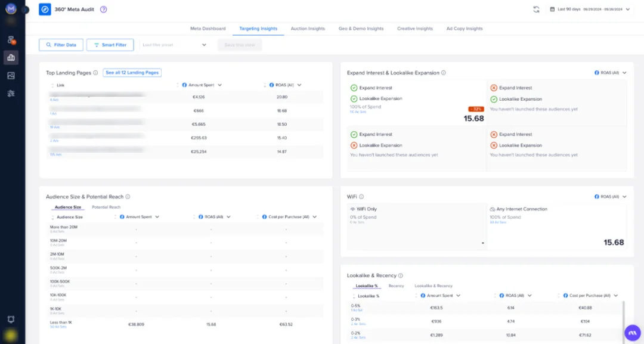
Task: Switch to the Meta Dashboard tab
Action: point(208,29)
